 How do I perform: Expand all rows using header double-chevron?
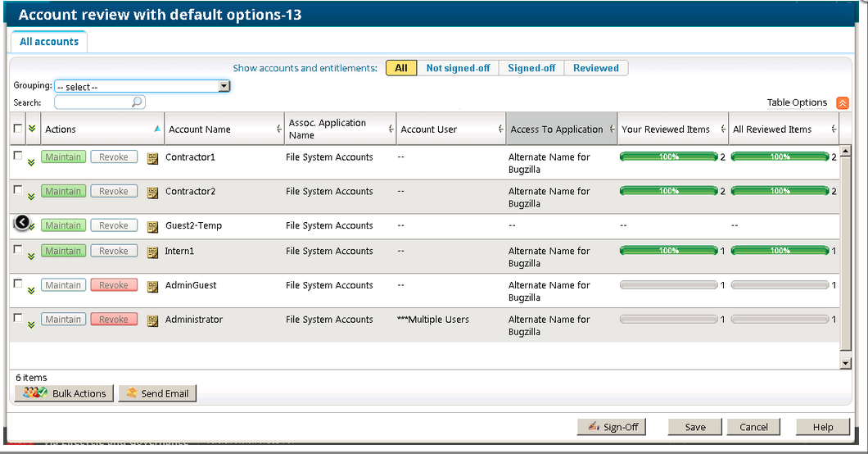33,129
